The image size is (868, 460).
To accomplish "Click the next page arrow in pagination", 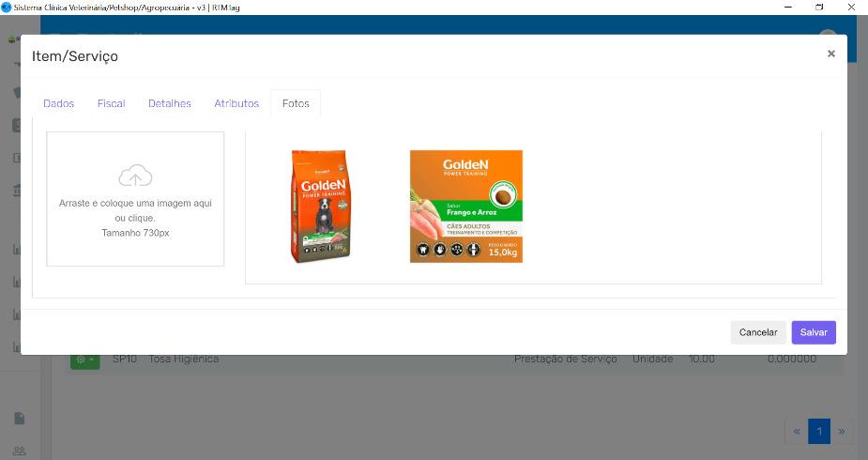I will (x=841, y=431).
